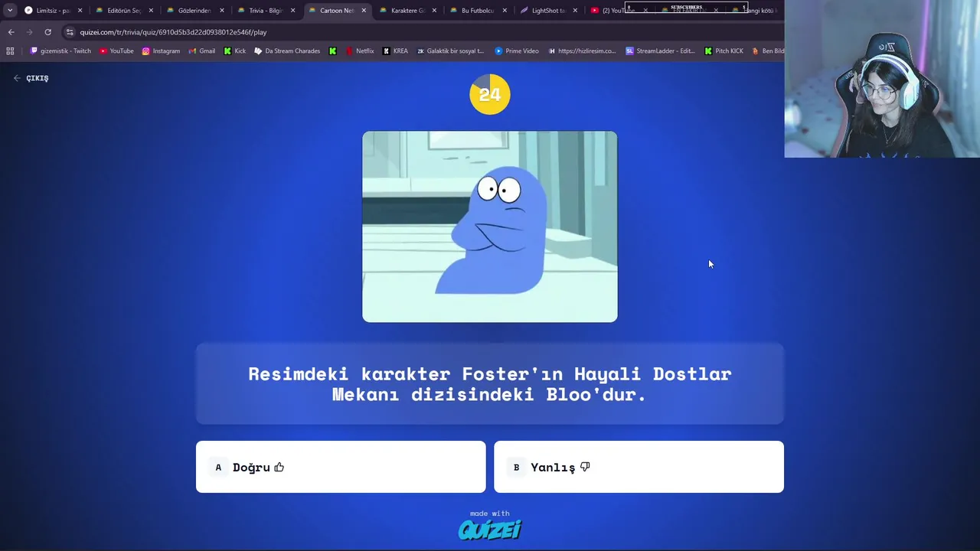Open Galaktik bir sosyal bookmark
This screenshot has height=551, width=980.
450,51
